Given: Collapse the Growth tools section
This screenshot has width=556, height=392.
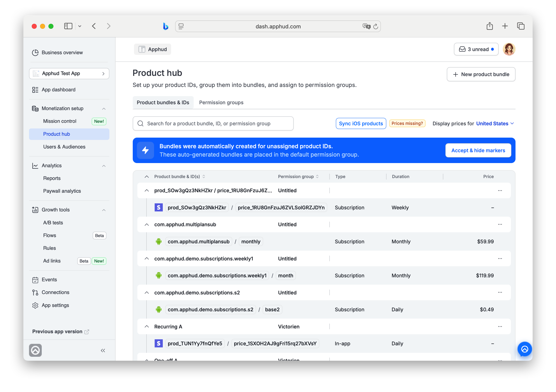Looking at the screenshot, I should (104, 210).
